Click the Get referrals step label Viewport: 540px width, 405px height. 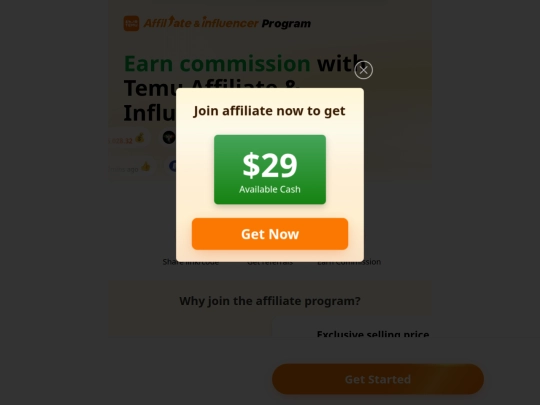click(x=270, y=262)
